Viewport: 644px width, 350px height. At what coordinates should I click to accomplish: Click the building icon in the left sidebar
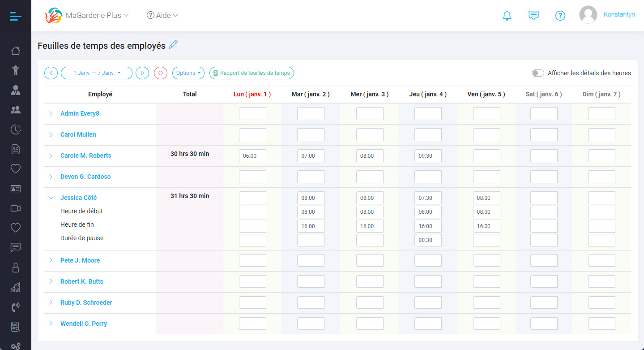coord(15,287)
